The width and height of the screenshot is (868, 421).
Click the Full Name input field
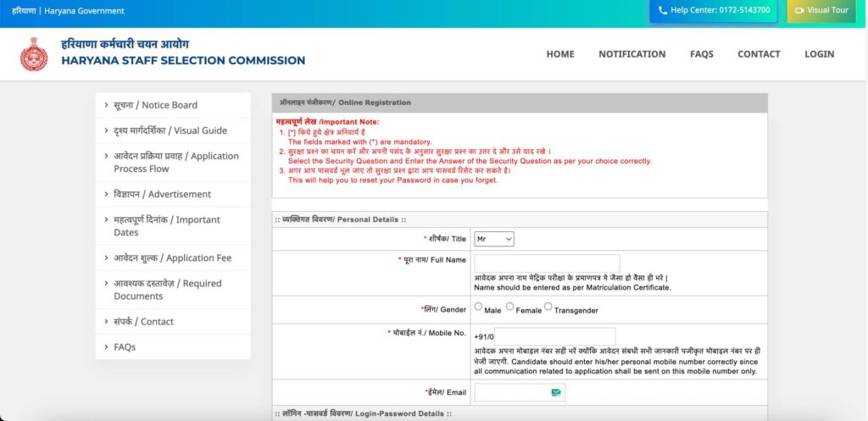point(547,263)
